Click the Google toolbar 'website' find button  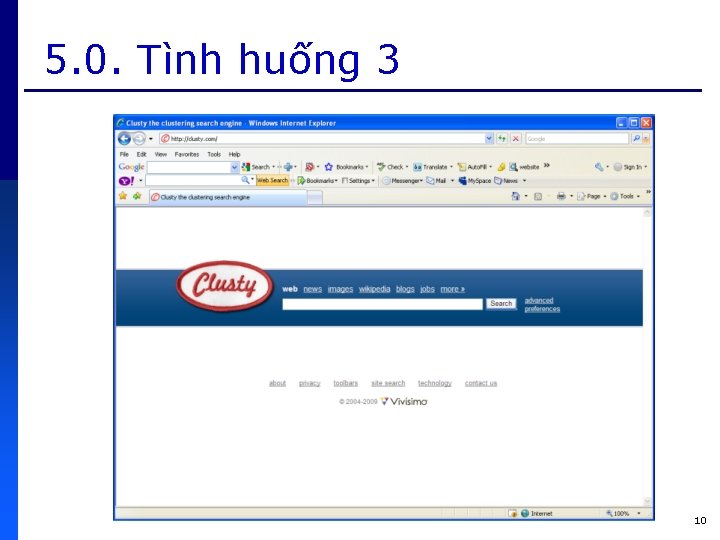pos(524,167)
